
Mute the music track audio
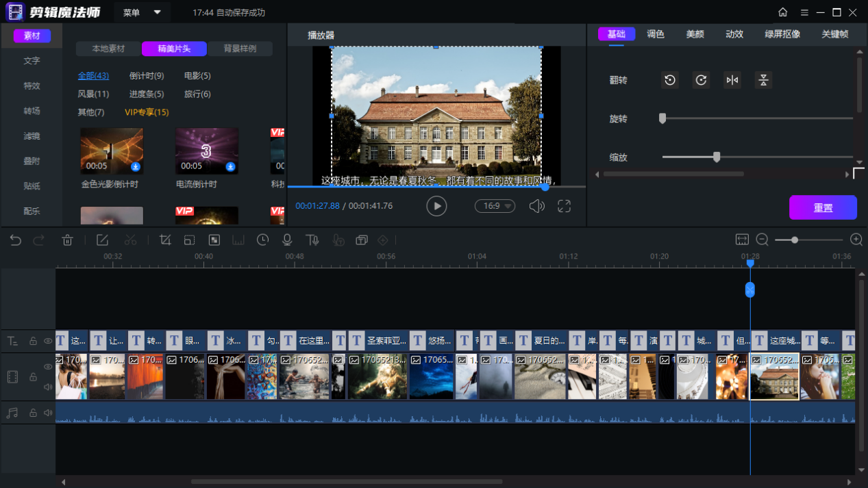point(48,413)
